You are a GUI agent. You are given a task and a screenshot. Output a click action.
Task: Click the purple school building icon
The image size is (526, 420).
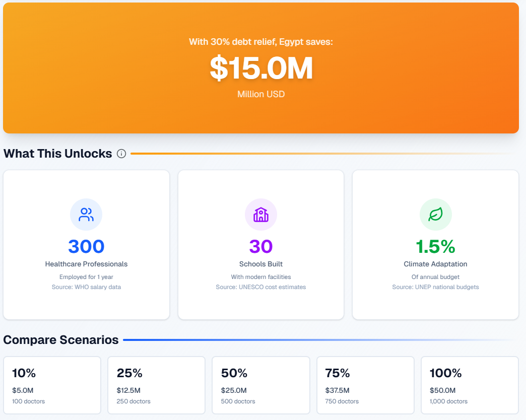click(x=261, y=215)
